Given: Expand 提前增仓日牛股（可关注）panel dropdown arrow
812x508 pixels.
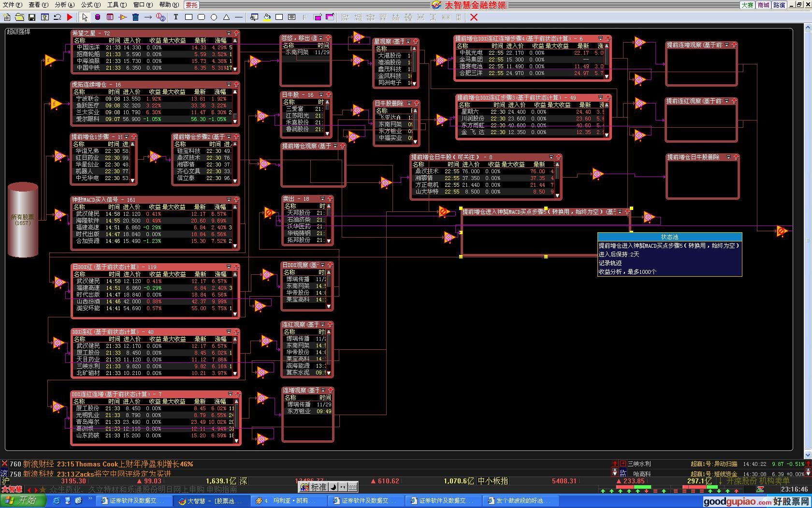Looking at the screenshot, I should click(x=551, y=157).
